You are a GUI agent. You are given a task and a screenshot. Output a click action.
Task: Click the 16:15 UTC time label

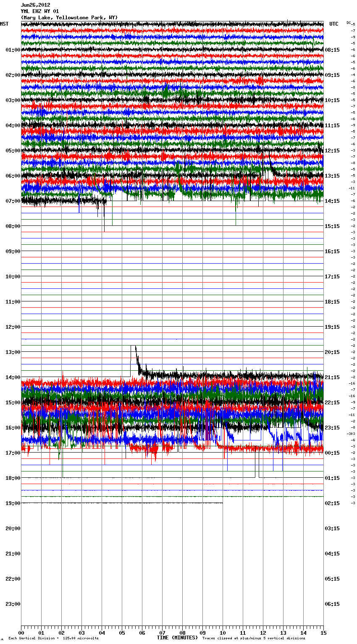click(x=332, y=251)
